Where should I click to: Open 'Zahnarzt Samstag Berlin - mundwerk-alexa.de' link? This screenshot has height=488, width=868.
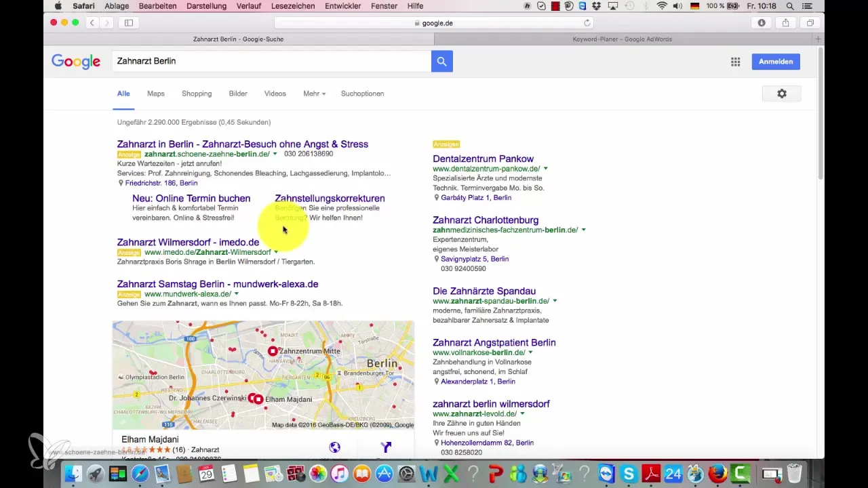pyautogui.click(x=218, y=284)
